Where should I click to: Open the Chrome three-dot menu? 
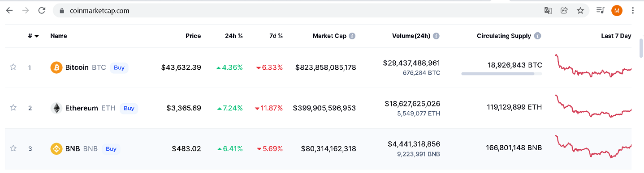633,10
